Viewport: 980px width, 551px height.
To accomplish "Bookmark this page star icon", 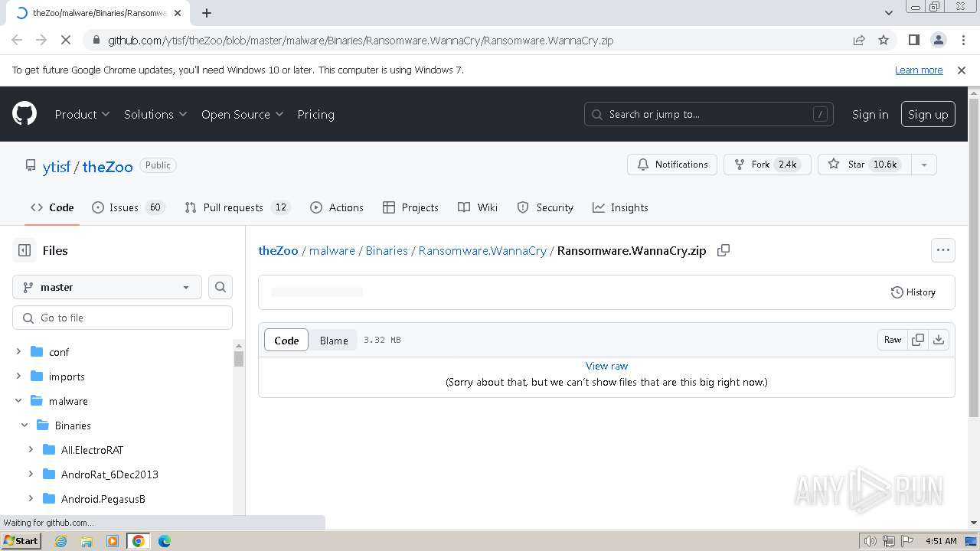I will (x=884, y=40).
